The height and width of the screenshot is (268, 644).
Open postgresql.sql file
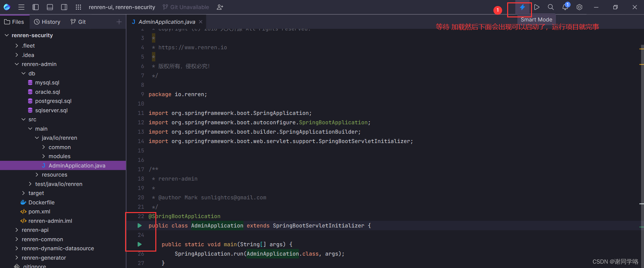coord(53,101)
